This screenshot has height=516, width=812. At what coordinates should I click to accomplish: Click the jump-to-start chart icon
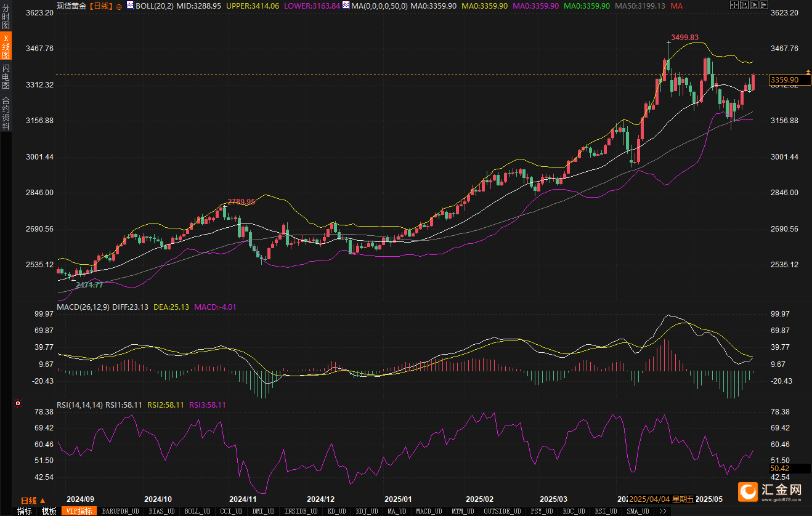pyautogui.click(x=744, y=5)
